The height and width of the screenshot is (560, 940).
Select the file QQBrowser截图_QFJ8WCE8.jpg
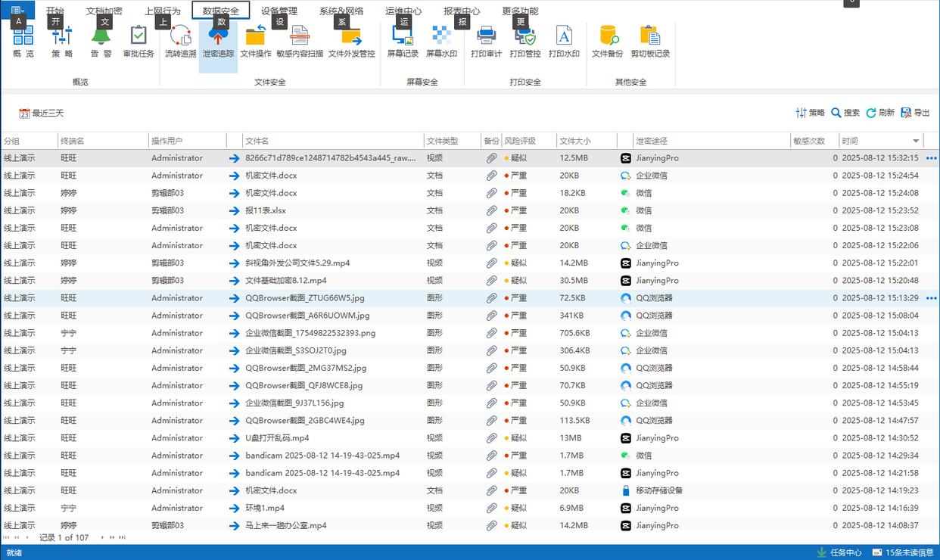[x=303, y=385]
